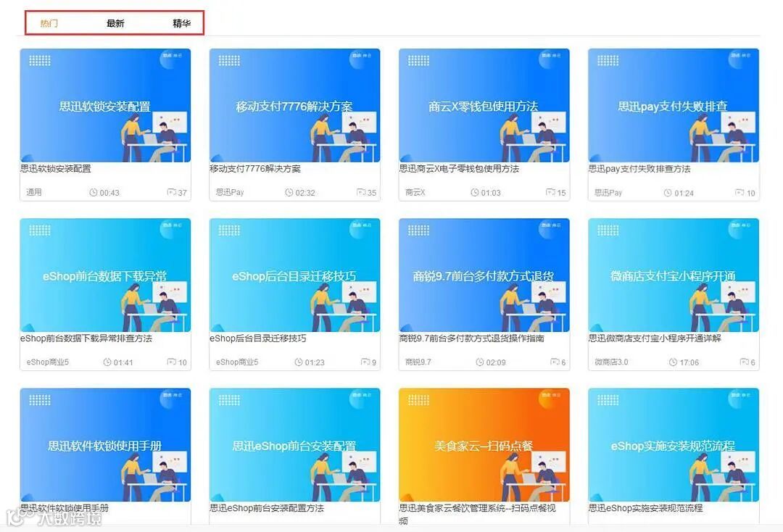The height and width of the screenshot is (532, 783).
Task: Click the 商锐9.7 category tag
Action: click(x=418, y=362)
